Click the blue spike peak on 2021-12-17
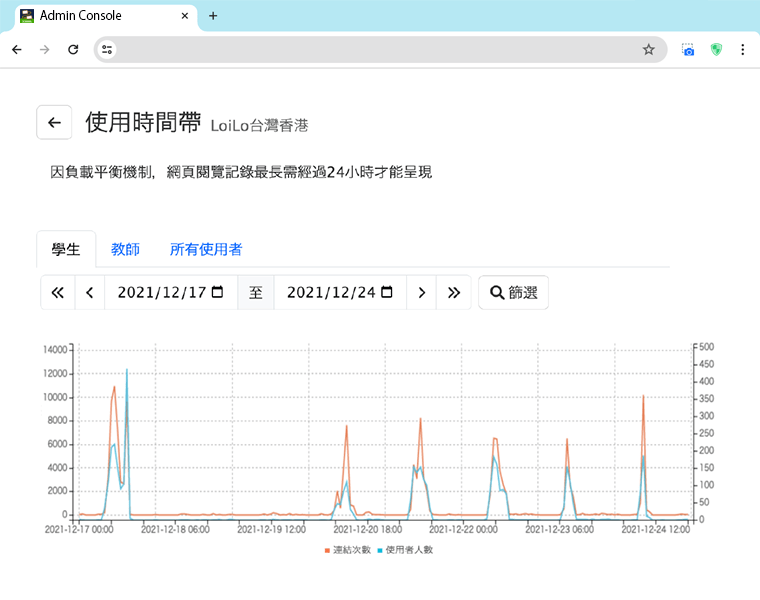 127,370
